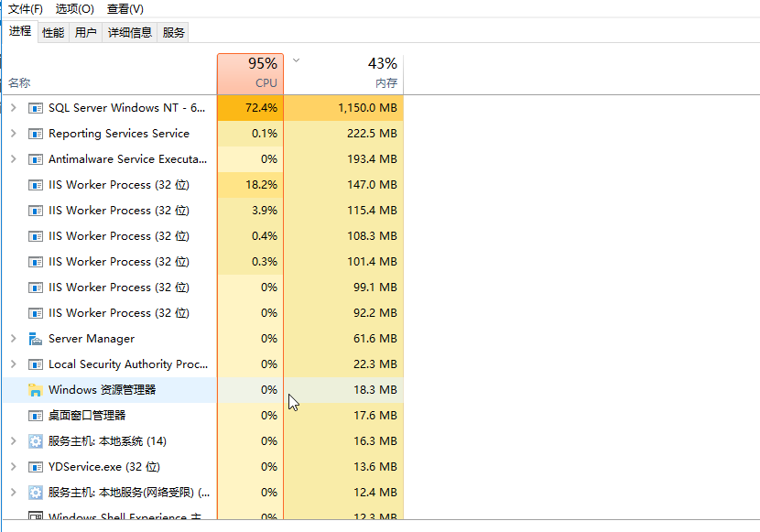Image resolution: width=760 pixels, height=532 pixels.
Task: Click the Reporting Services Service icon
Action: [36, 134]
